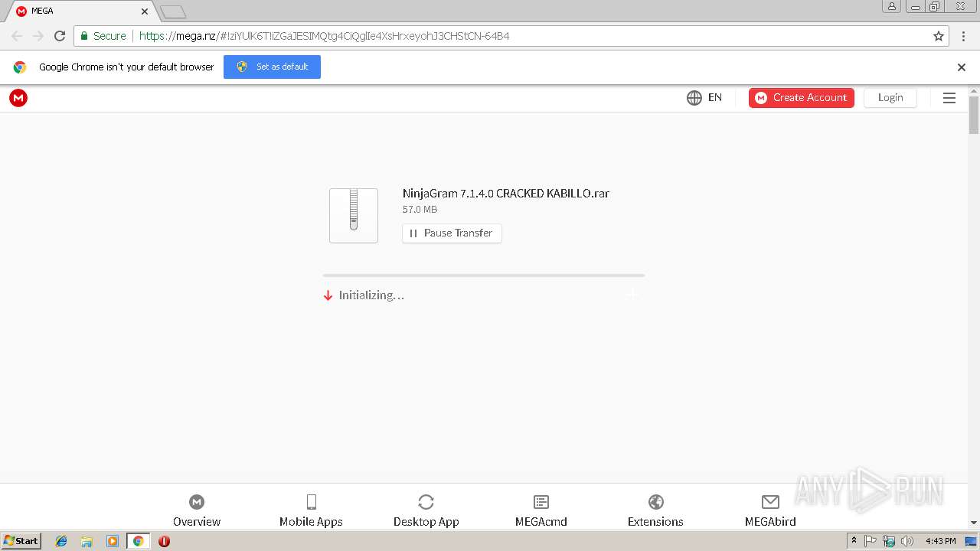
Task: Click the scrollbar down arrow
Action: (974, 523)
